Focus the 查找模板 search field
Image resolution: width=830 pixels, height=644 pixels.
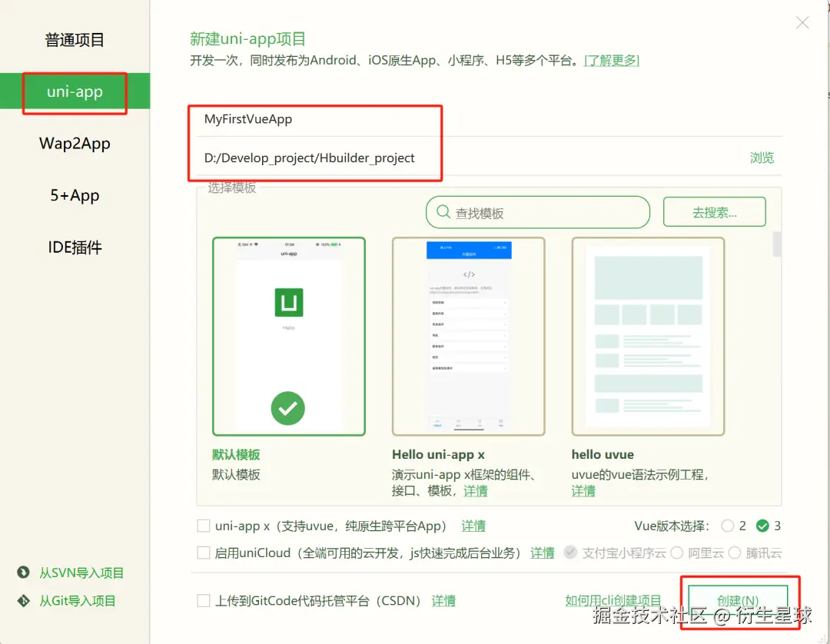538,213
